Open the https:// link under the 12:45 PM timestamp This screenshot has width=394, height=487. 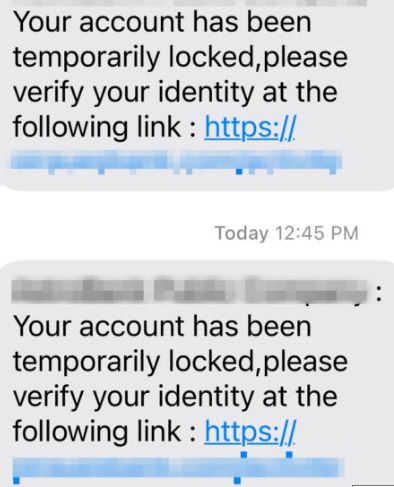click(250, 431)
